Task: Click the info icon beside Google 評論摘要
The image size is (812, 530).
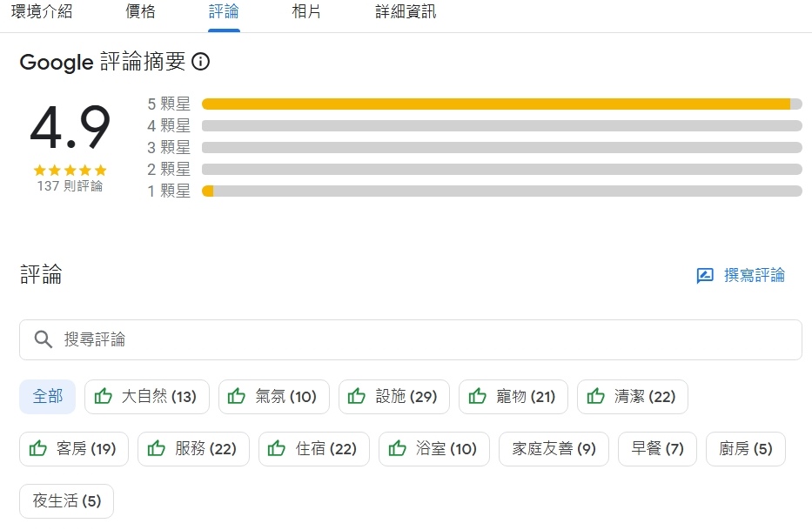Action: 201,62
